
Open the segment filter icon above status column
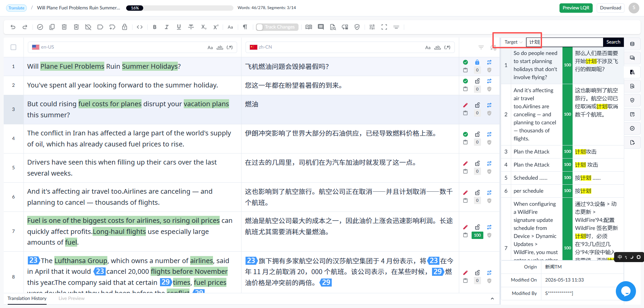point(481,48)
